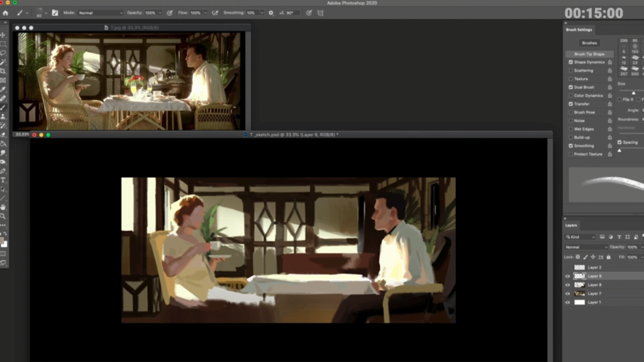Enable the Scattering checkbox
Image resolution: width=644 pixels, height=362 pixels.
pyautogui.click(x=571, y=71)
